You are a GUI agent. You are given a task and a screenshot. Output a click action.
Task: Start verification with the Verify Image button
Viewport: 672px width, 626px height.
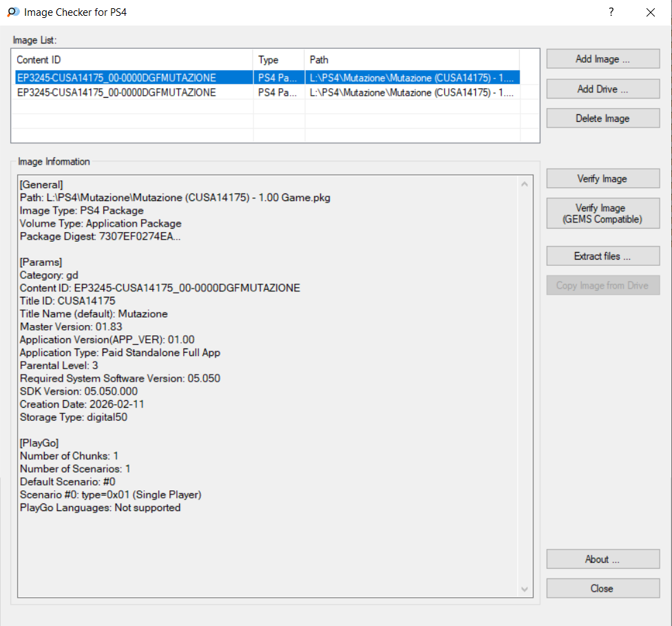point(602,179)
